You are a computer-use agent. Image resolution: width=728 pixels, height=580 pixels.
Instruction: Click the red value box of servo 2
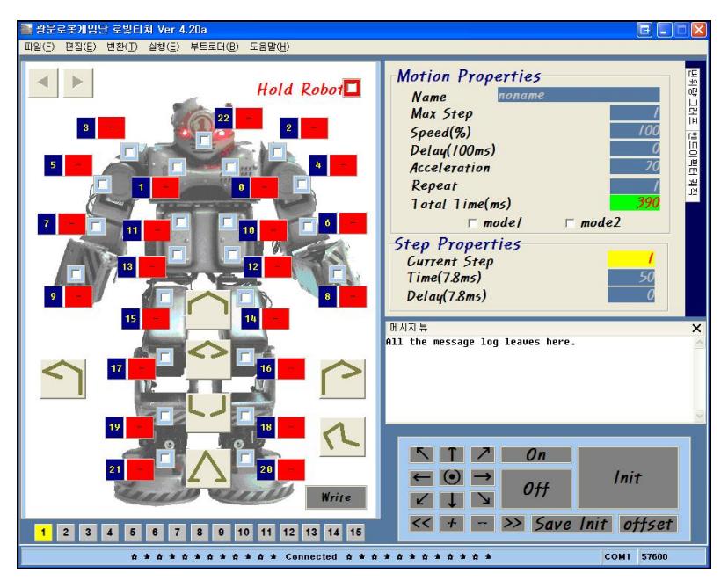coord(314,127)
